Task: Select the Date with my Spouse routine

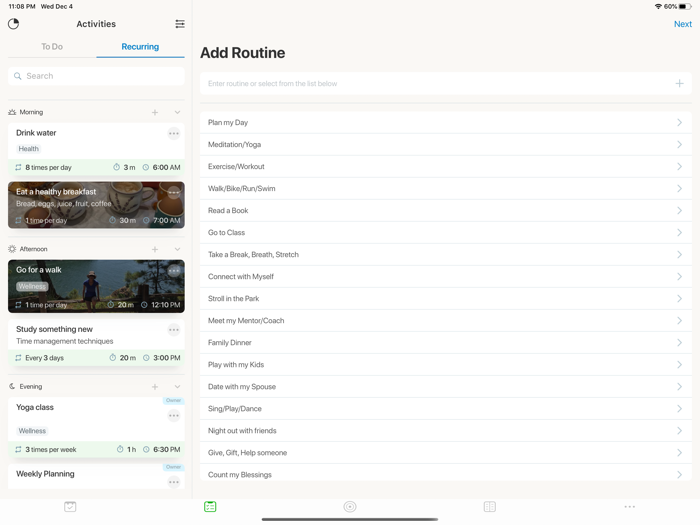Action: tap(446, 387)
